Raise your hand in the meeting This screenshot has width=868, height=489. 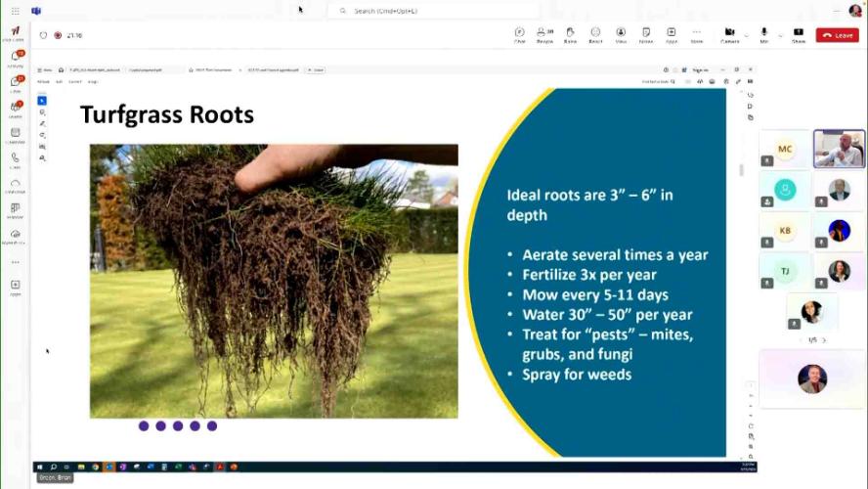tap(570, 34)
